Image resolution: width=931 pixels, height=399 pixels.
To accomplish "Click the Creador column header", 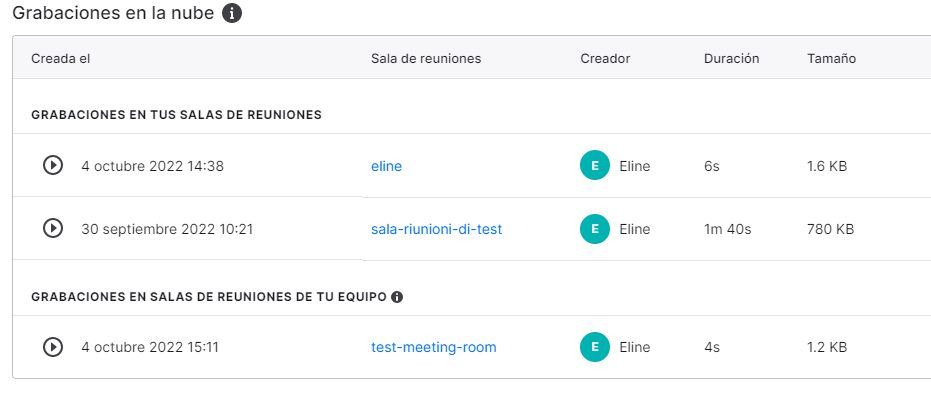I will click(x=605, y=58).
